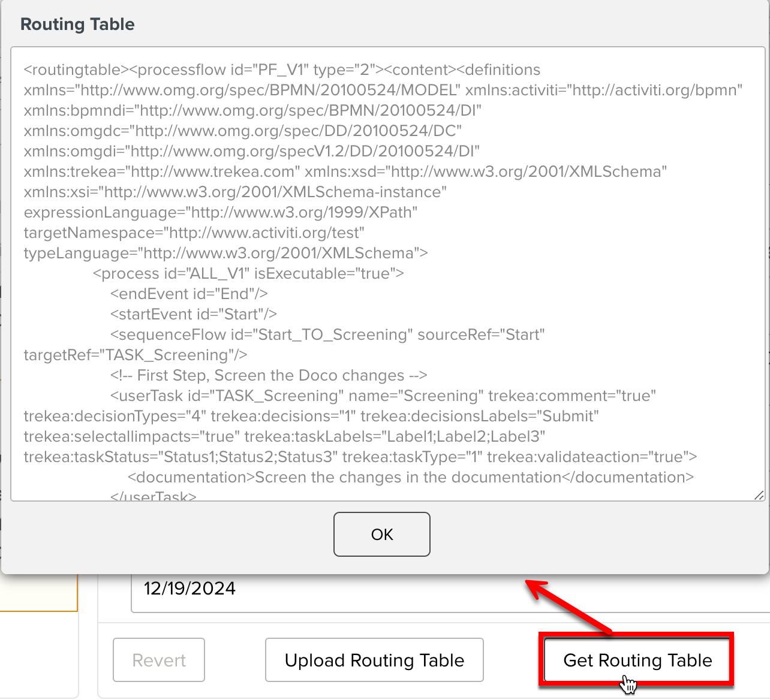Image resolution: width=770 pixels, height=700 pixels.
Task: Click the documentation element text line
Action: (x=410, y=477)
